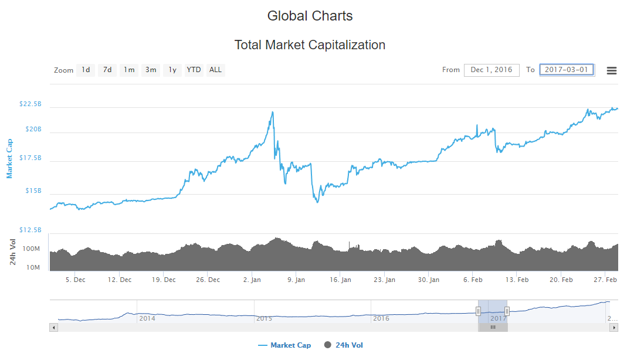The height and width of the screenshot is (350, 644).
Task: Set zoom to 1d
Action: coord(86,70)
